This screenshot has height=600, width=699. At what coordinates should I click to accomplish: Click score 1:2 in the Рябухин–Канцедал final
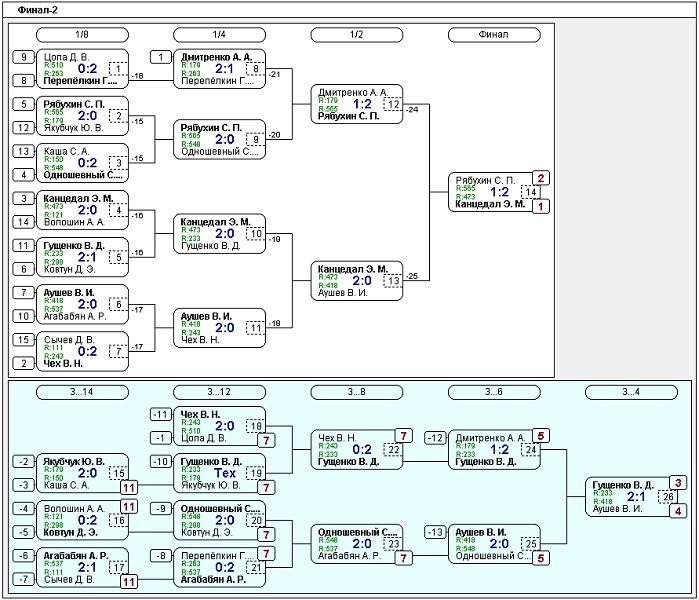[x=499, y=192]
